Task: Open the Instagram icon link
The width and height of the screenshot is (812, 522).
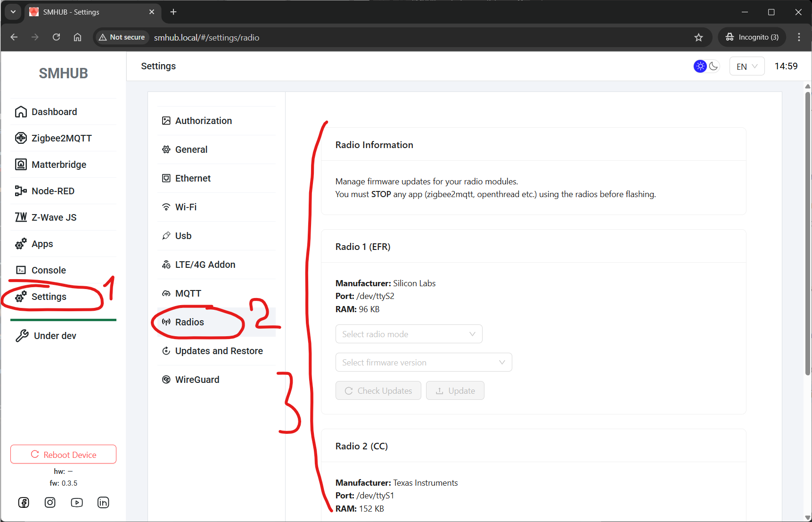Action: tap(50, 503)
